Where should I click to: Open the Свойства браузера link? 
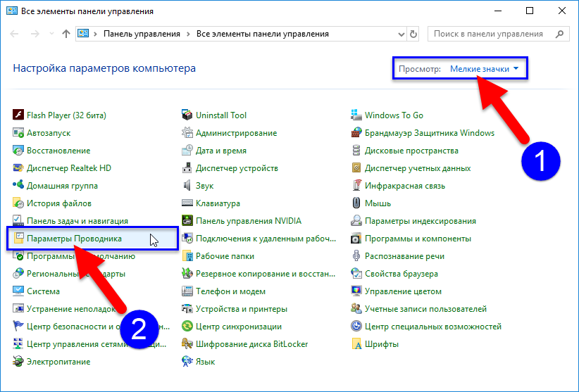pyautogui.click(x=401, y=274)
